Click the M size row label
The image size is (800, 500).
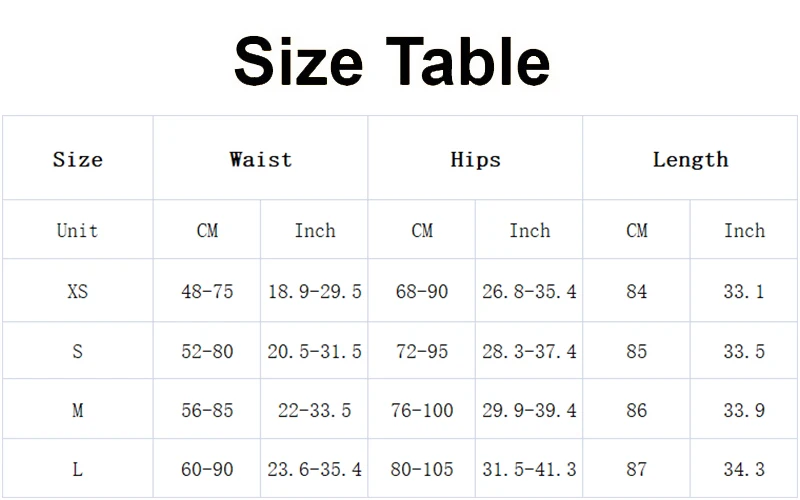click(78, 410)
